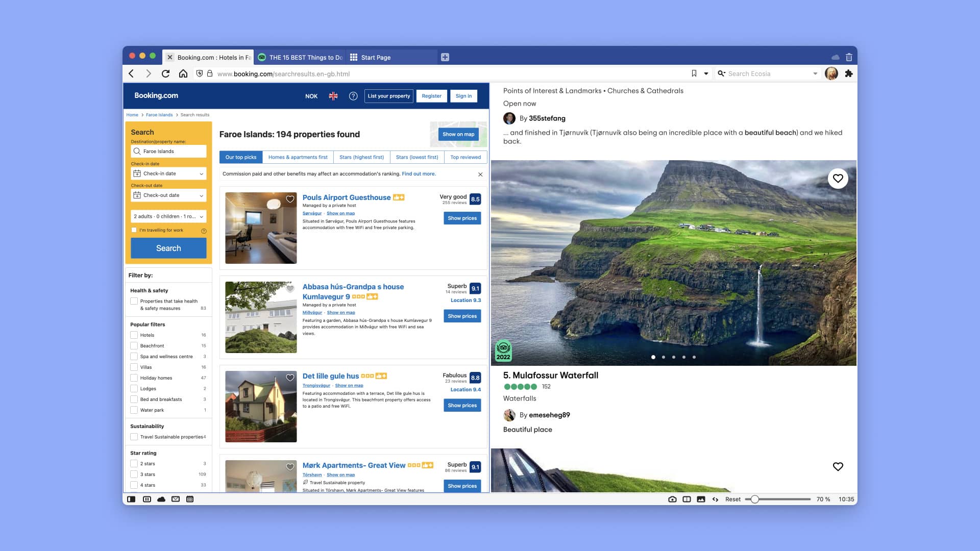Sort by Stars (lowest first)
980x551 pixels.
pyautogui.click(x=417, y=157)
